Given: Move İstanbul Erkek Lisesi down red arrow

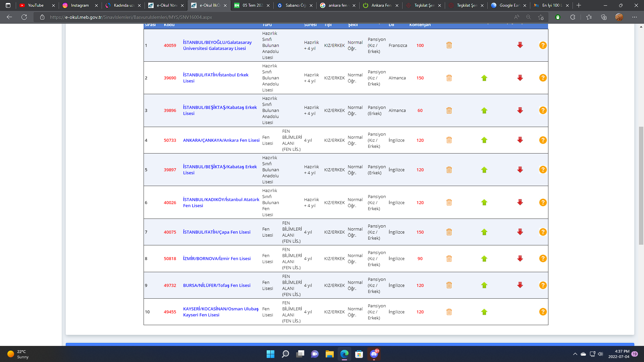Looking at the screenshot, I should pos(520,78).
